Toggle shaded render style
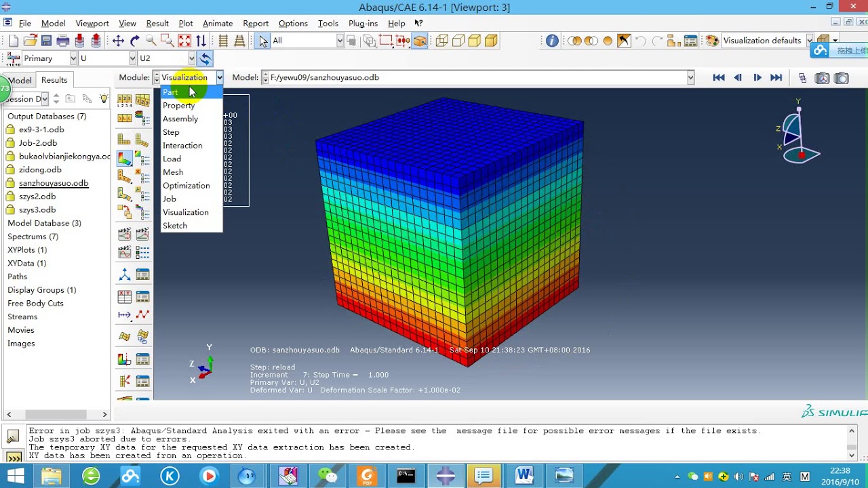 pos(491,41)
